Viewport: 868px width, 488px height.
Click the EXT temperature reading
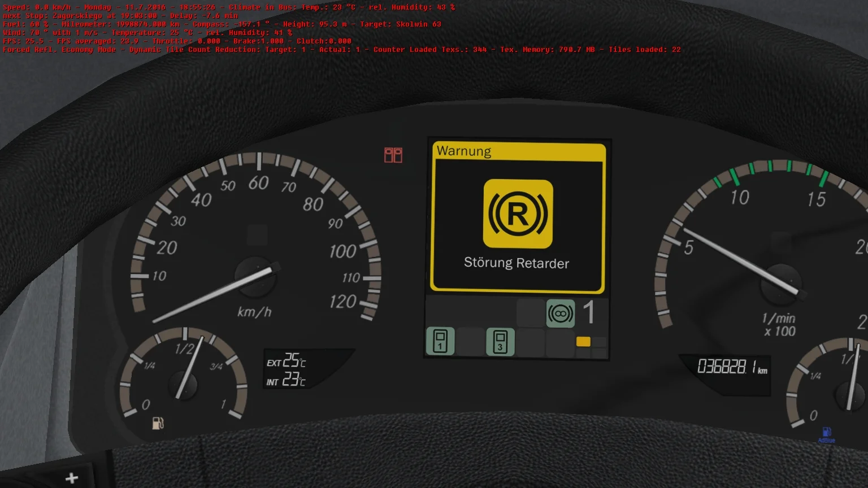click(x=287, y=361)
